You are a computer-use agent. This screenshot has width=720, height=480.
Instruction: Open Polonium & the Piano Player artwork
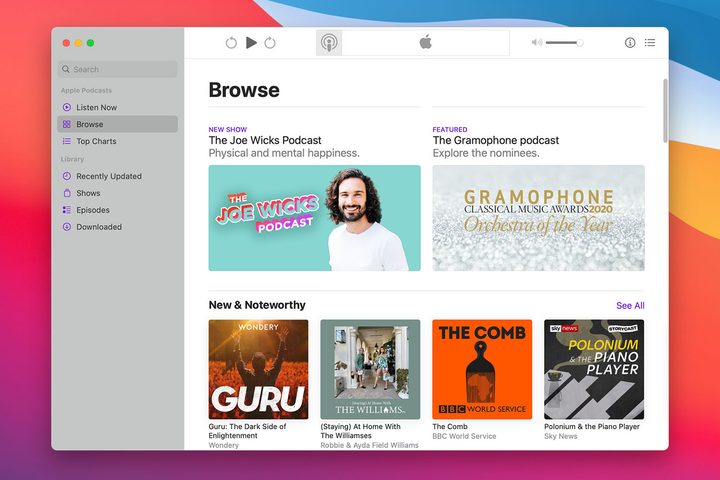point(594,370)
